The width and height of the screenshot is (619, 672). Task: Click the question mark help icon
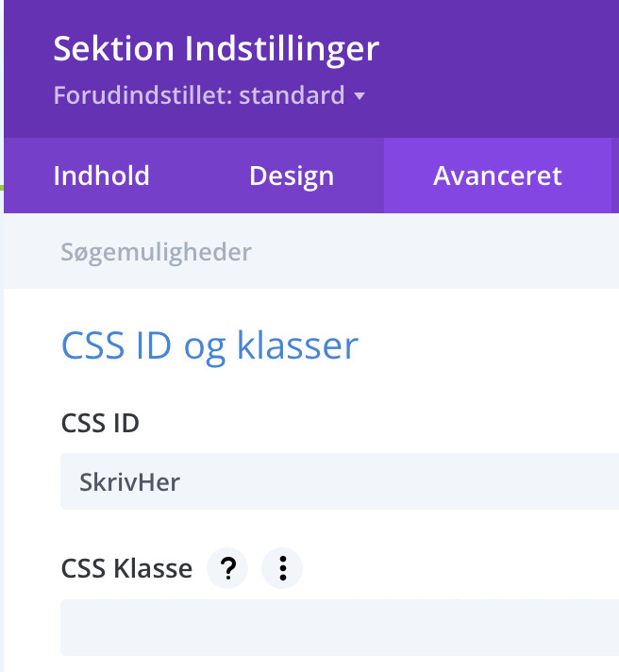click(227, 569)
